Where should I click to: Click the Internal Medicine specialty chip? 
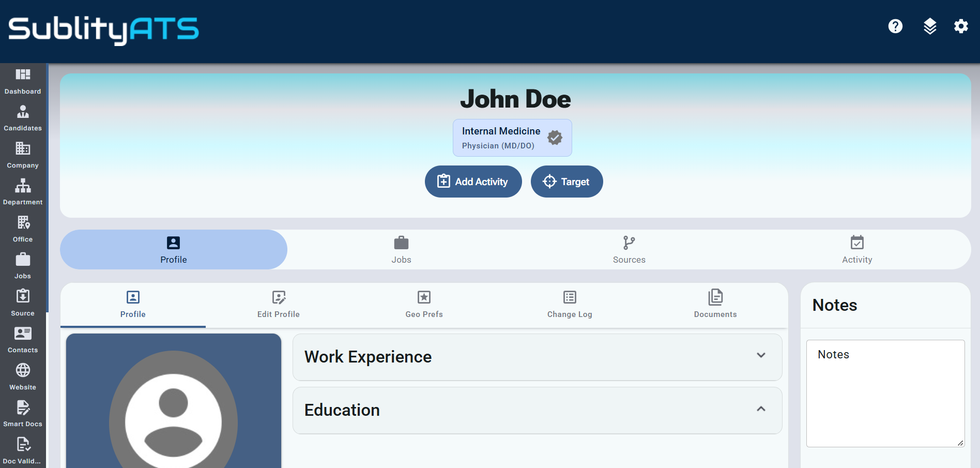click(x=512, y=138)
